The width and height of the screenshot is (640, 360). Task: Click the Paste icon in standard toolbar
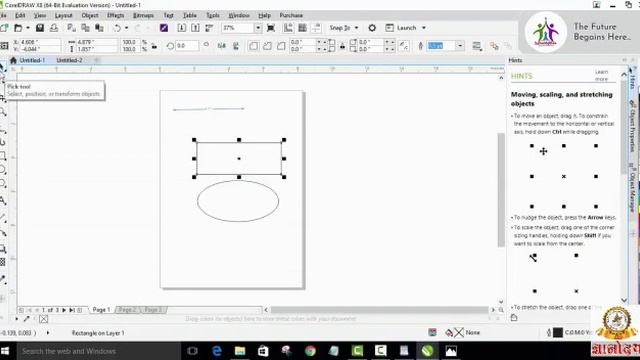(x=99, y=28)
